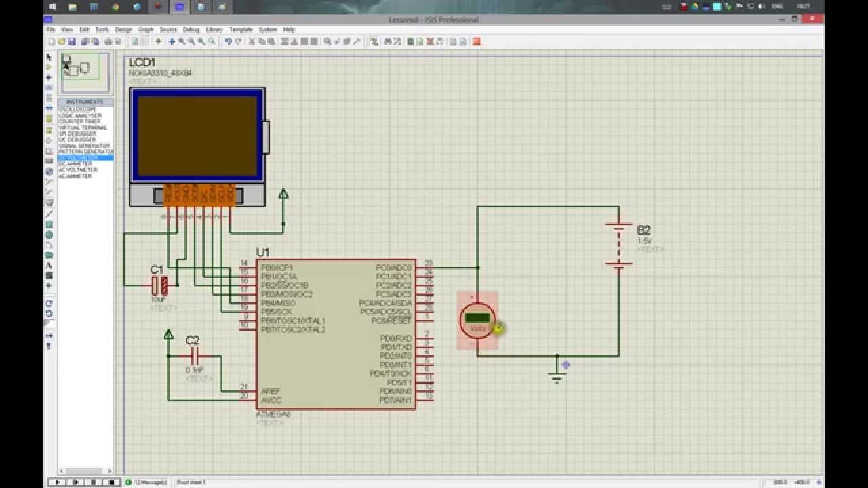Screen dimensions: 868x488
Task: Select the Junction dot mode
Action: click(49, 77)
